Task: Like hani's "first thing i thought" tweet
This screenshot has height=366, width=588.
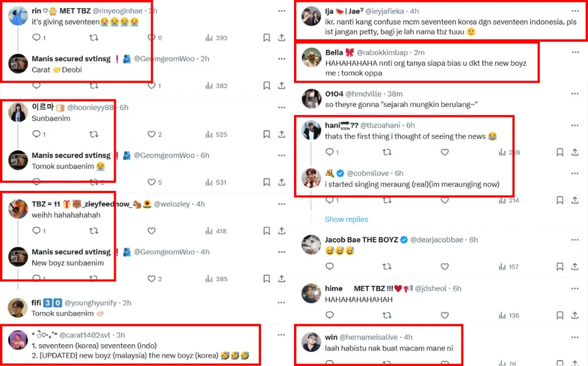Action: (x=445, y=152)
